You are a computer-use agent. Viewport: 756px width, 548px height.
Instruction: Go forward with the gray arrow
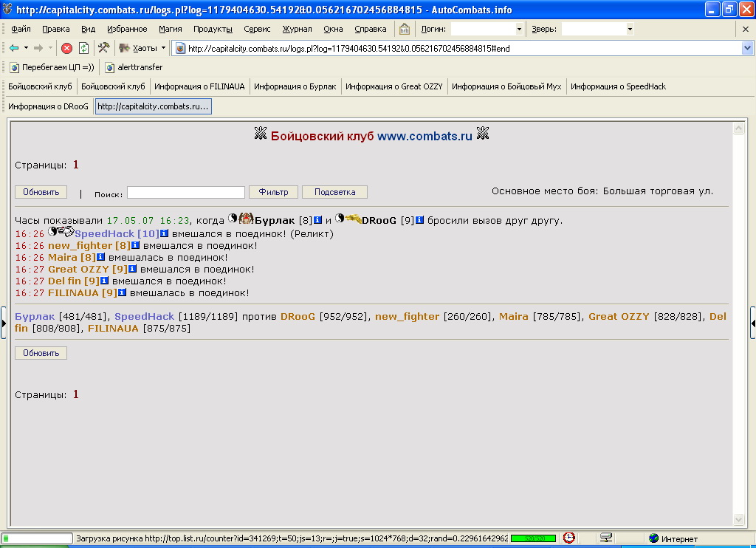38,48
